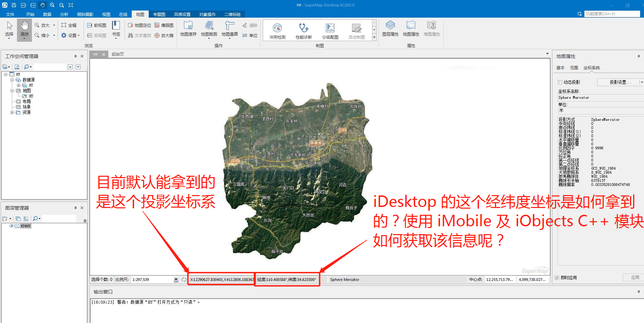
Task: Switch to the 专题图 ribbon tab
Action: [x=159, y=14]
